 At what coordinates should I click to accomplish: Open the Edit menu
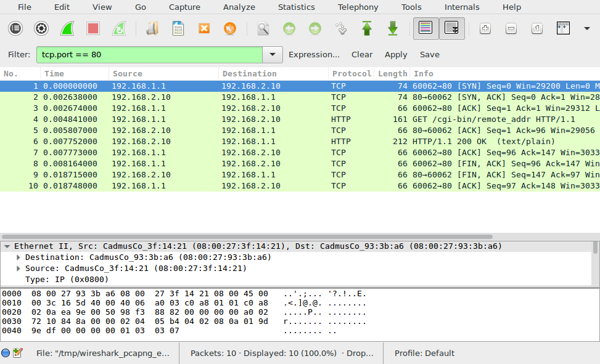point(62,7)
